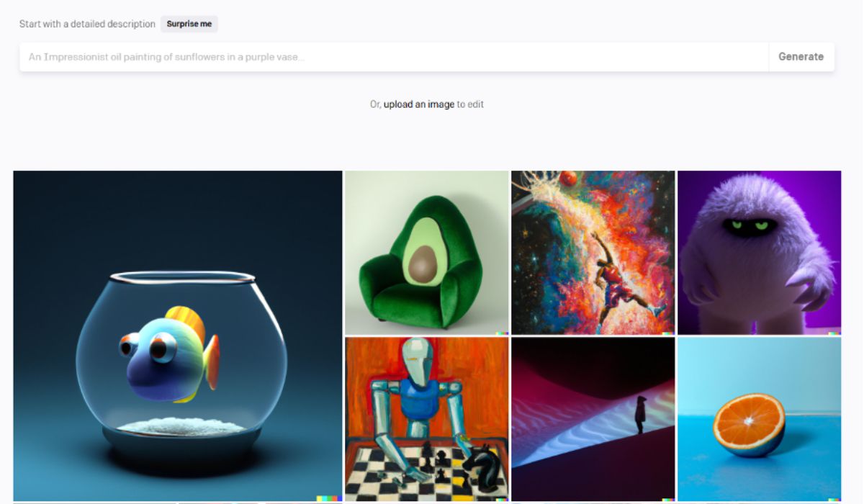Open the fishbowl cartoon fish image
The width and height of the screenshot is (864, 504).
tap(178, 336)
